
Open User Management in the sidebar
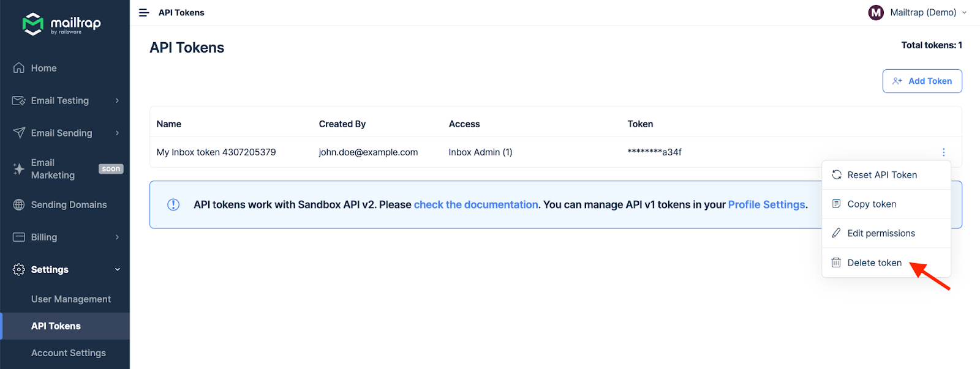click(x=71, y=299)
